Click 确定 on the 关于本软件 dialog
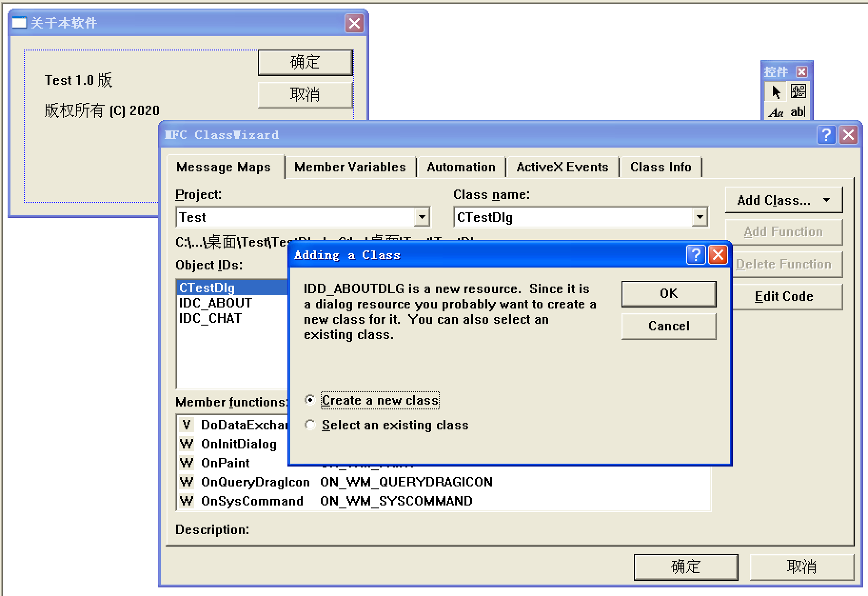Viewport: 868px width, 596px height. pyautogui.click(x=305, y=62)
